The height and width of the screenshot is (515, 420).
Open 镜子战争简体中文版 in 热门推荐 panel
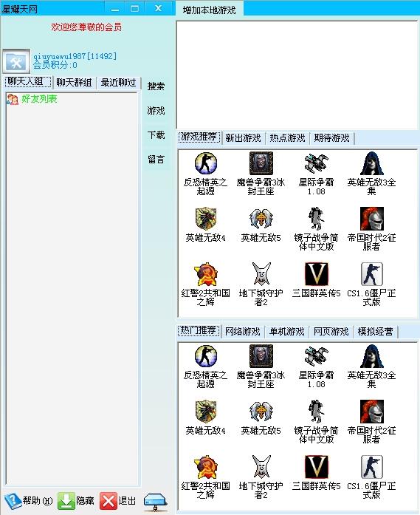tap(316, 422)
